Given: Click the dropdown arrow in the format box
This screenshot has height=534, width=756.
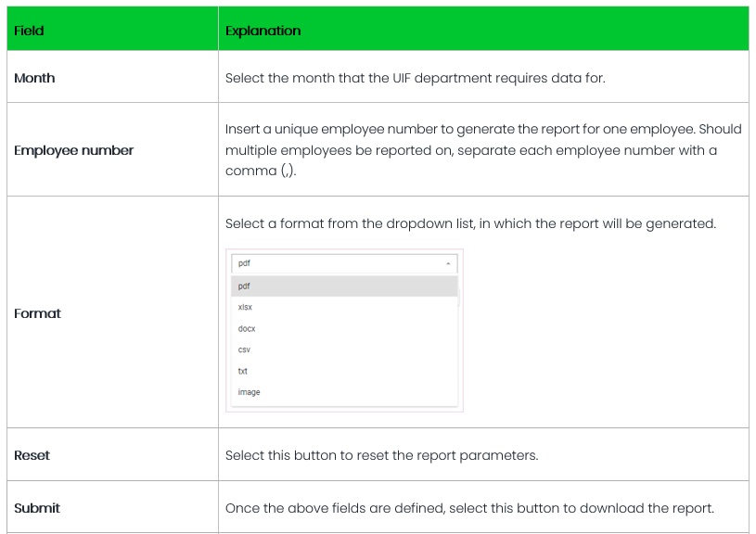Looking at the screenshot, I should click(448, 263).
